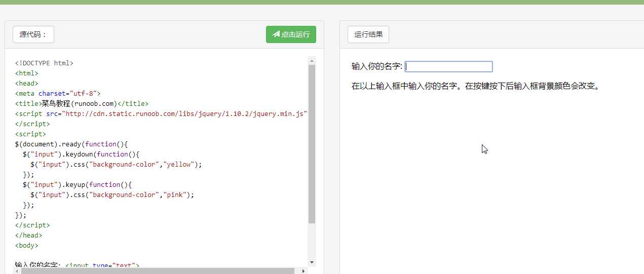Click the <!DOCTYPE html> line in code
644x274 pixels.
tap(44, 63)
